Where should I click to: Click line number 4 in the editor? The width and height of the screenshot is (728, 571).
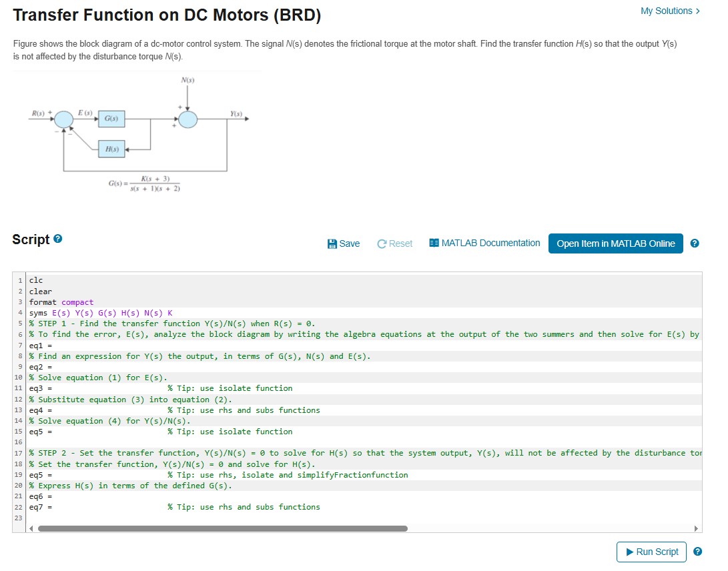22,312
